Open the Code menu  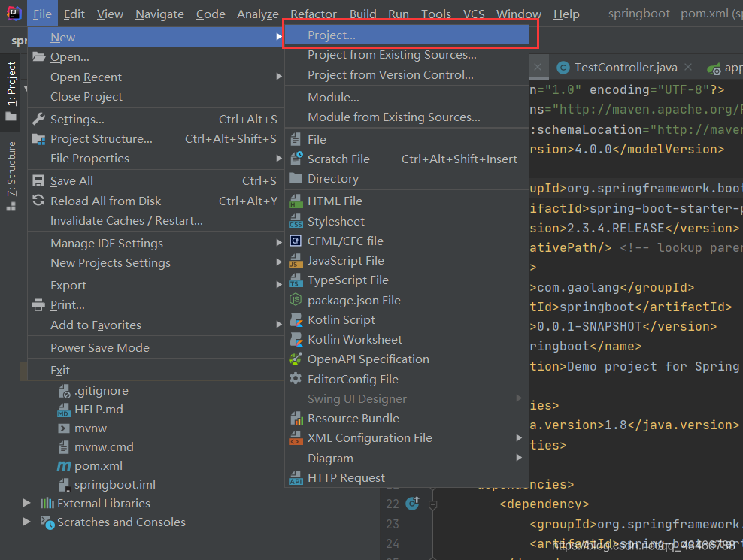coord(211,14)
